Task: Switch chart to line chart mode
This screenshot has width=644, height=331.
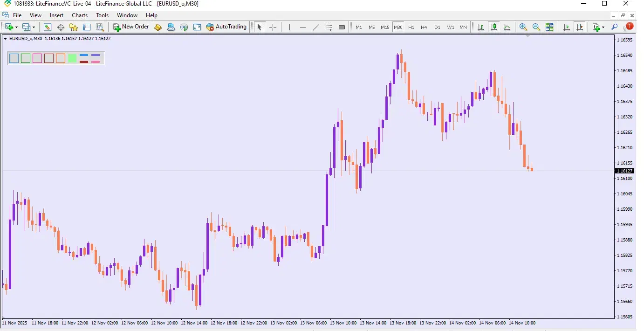Action: coord(507,27)
